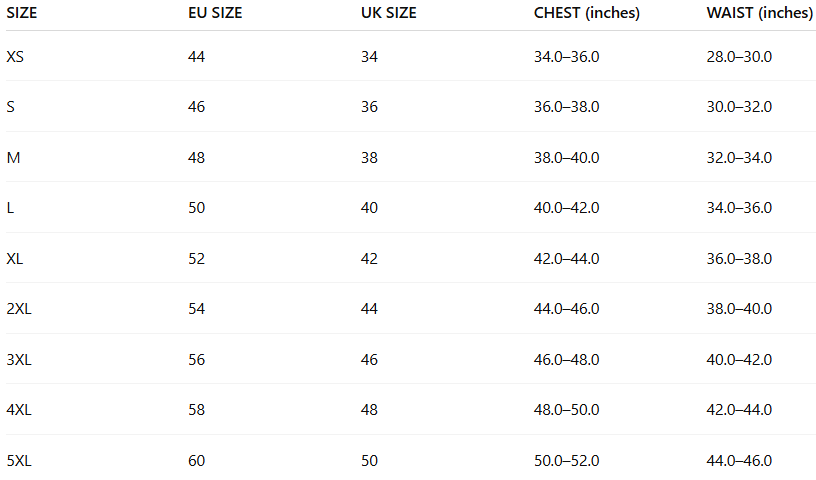Click waist range 38.0–40.0
The height and width of the screenshot is (480, 816).
click(739, 309)
